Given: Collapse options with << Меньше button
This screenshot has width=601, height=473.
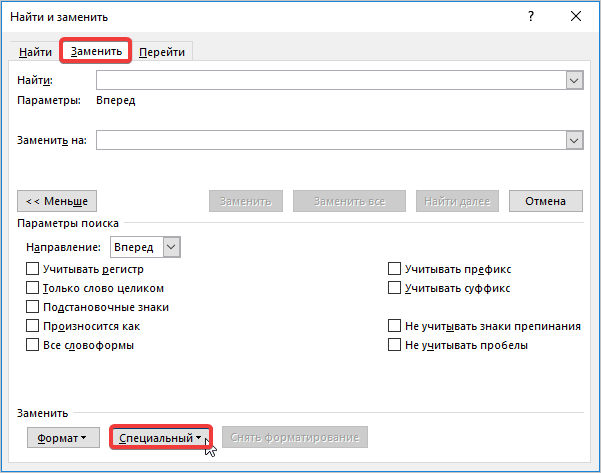Looking at the screenshot, I should (57, 201).
